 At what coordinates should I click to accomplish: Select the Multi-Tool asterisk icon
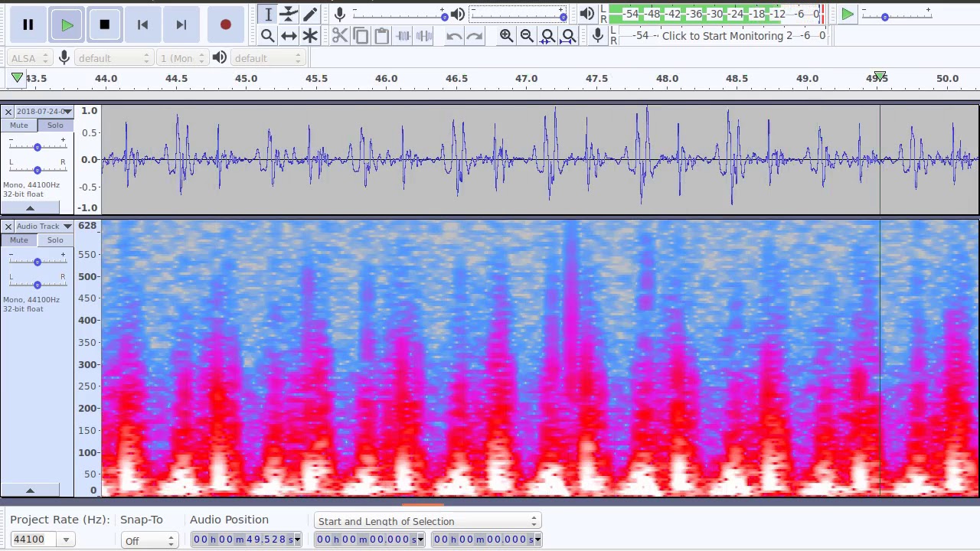click(310, 35)
